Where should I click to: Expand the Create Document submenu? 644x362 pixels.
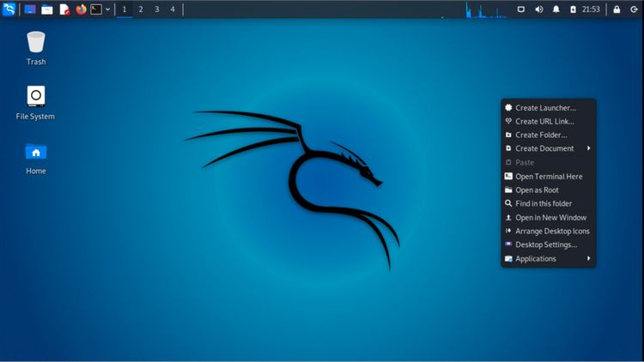[549, 148]
